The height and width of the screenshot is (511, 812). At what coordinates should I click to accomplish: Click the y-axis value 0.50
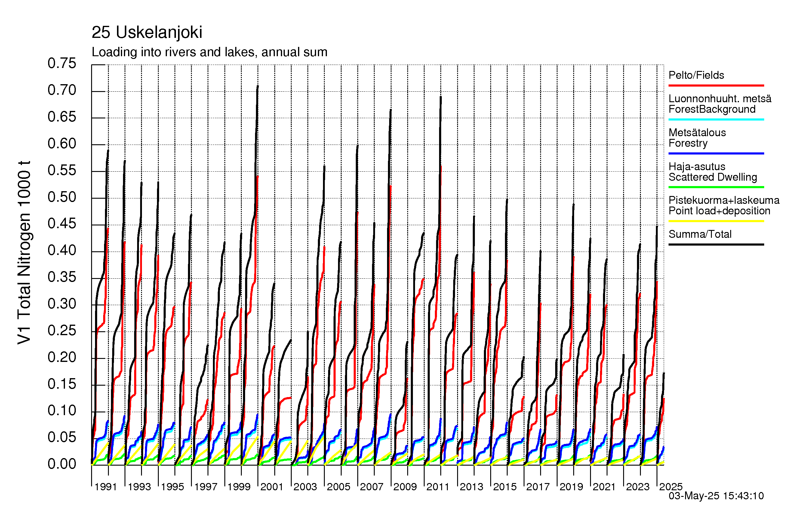[x=62, y=197]
